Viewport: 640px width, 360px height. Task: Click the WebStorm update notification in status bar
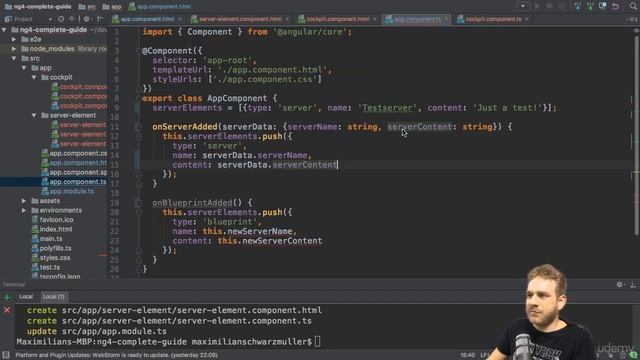(116, 355)
